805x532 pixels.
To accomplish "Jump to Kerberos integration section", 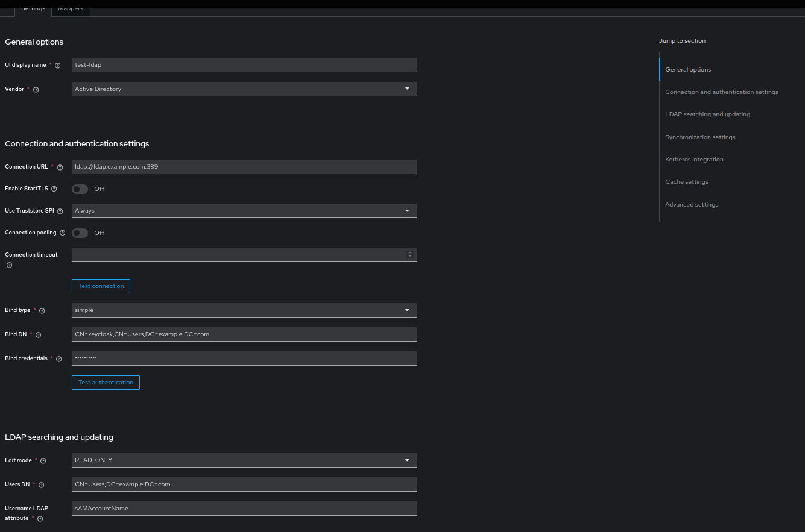I will tap(694, 159).
